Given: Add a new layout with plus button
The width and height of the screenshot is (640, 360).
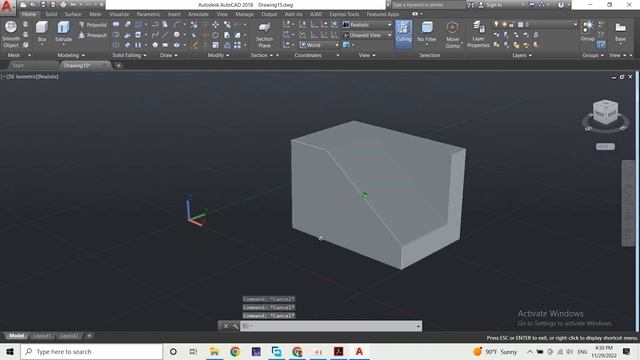Looking at the screenshot, I should (89, 336).
